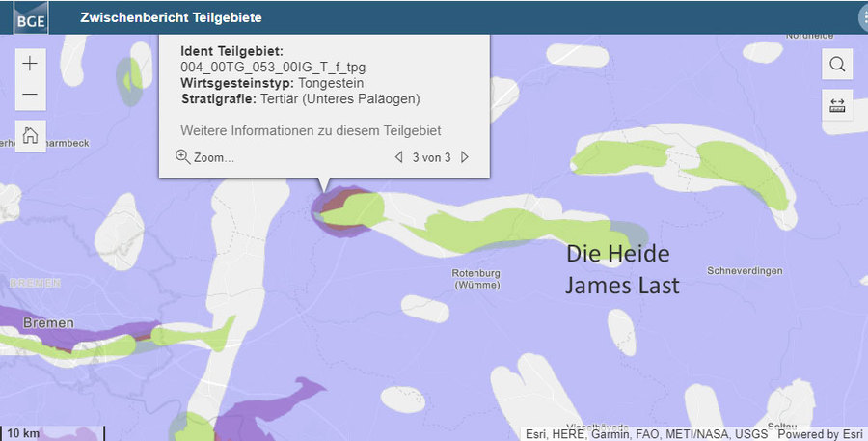Screen dimensions: 868x441
Task: Click the 'Zwischenbericht Teilgebiete' header title
Action: 171,18
